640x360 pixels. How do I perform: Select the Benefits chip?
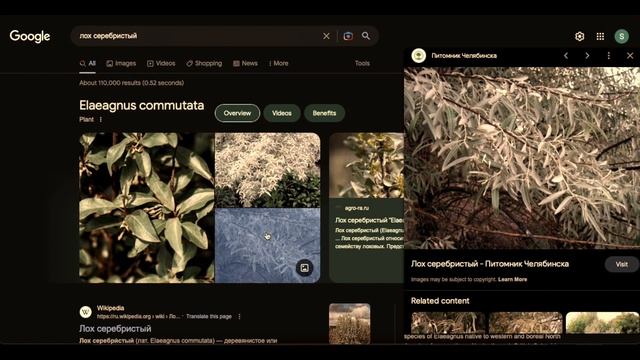click(x=324, y=113)
